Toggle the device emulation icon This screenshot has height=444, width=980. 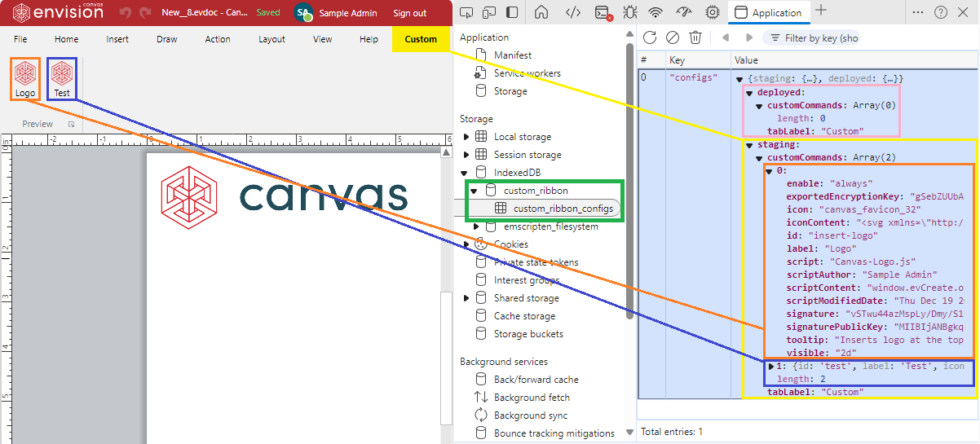click(489, 12)
